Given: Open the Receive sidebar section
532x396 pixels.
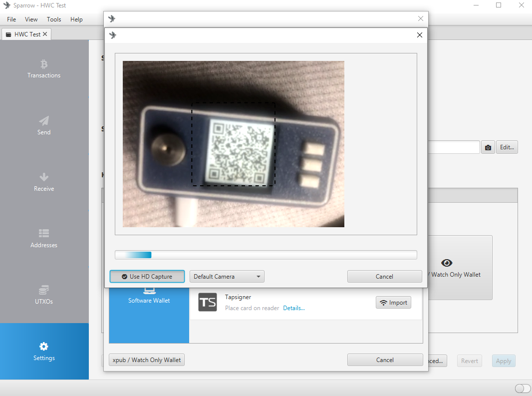Looking at the screenshot, I should (x=44, y=182).
